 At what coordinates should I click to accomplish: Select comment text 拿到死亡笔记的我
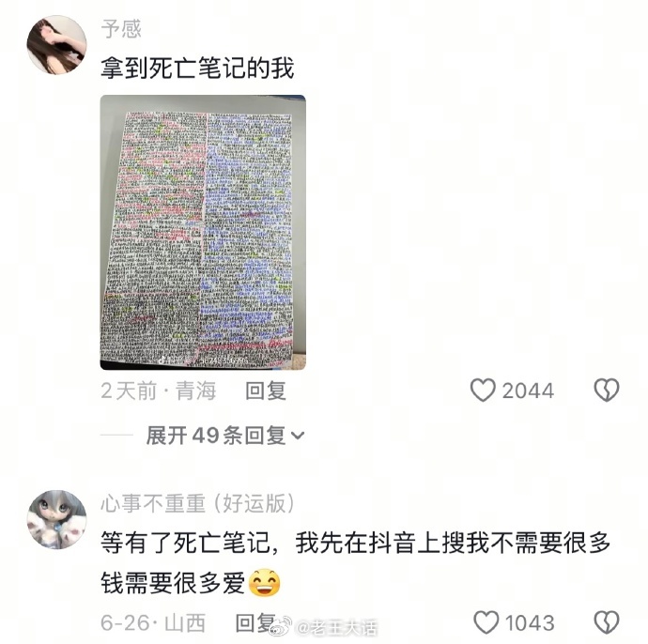pyautogui.click(x=197, y=69)
